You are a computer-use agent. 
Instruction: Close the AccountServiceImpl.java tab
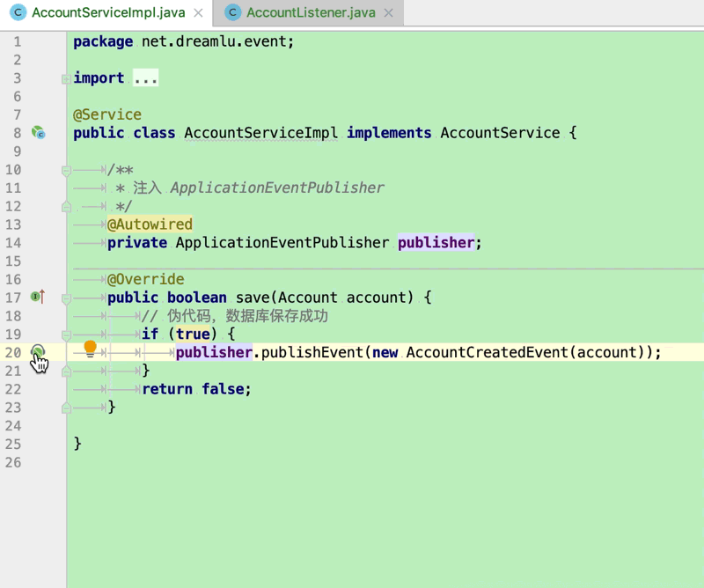(x=198, y=13)
